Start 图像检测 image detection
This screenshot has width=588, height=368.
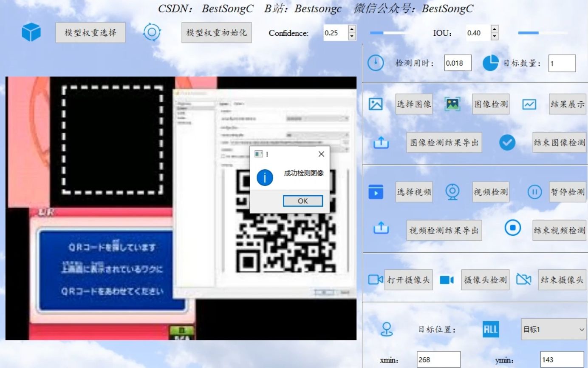[491, 104]
